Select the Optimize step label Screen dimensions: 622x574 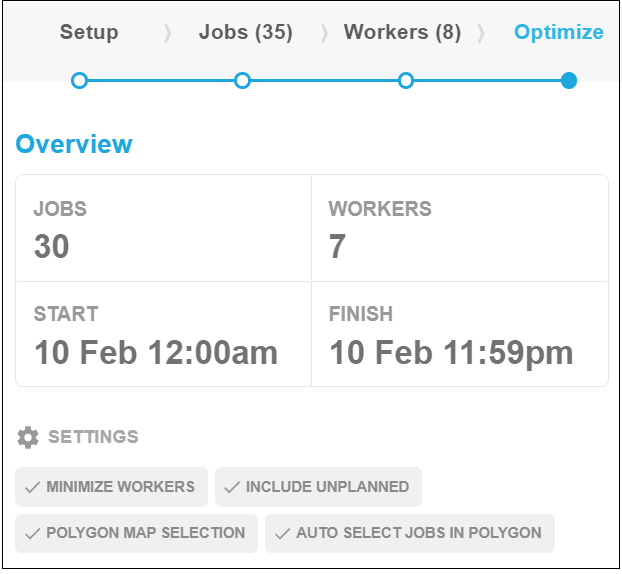point(559,32)
